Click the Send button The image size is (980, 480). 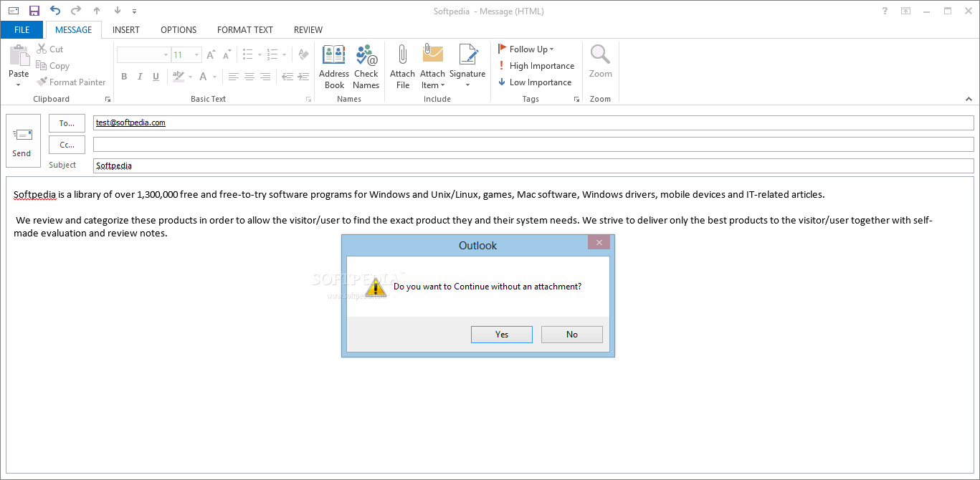(22, 141)
